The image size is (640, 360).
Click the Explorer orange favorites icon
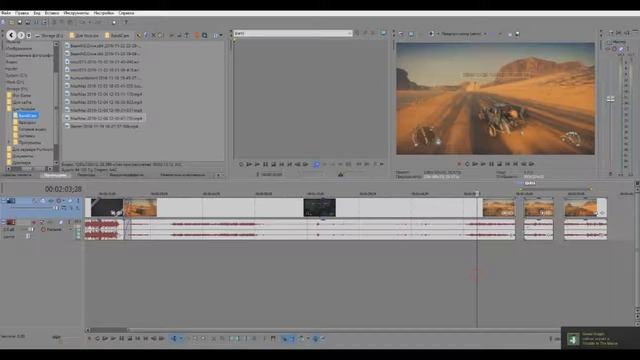(x=197, y=36)
